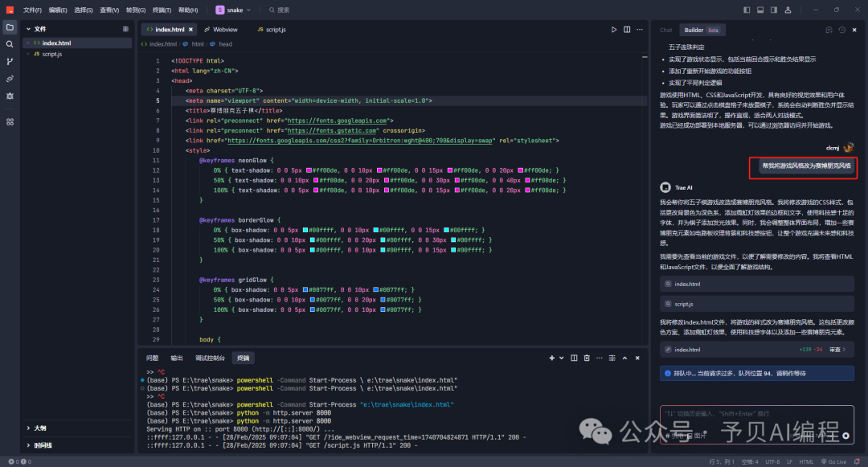Screen dimensions: 868x467
Task: Expand the 大纲 outline section
Action: coord(39,428)
